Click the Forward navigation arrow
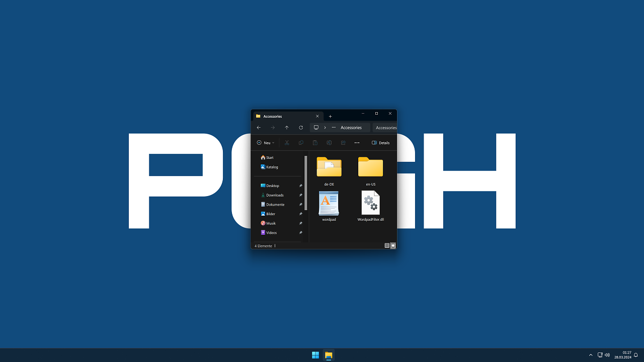Image resolution: width=644 pixels, height=362 pixels. (273, 128)
